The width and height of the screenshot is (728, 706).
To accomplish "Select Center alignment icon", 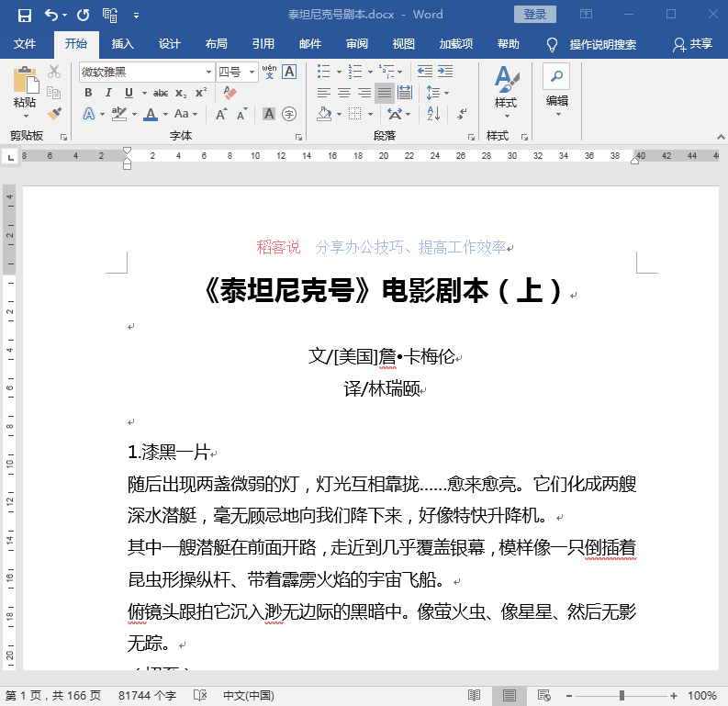I will [x=344, y=93].
